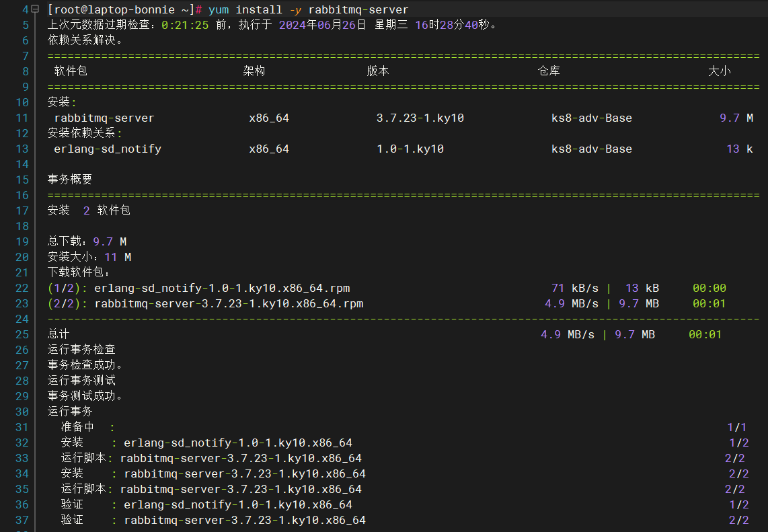Click package name 'erlang-sd_notify' on line 13
768x532 pixels.
(108, 149)
